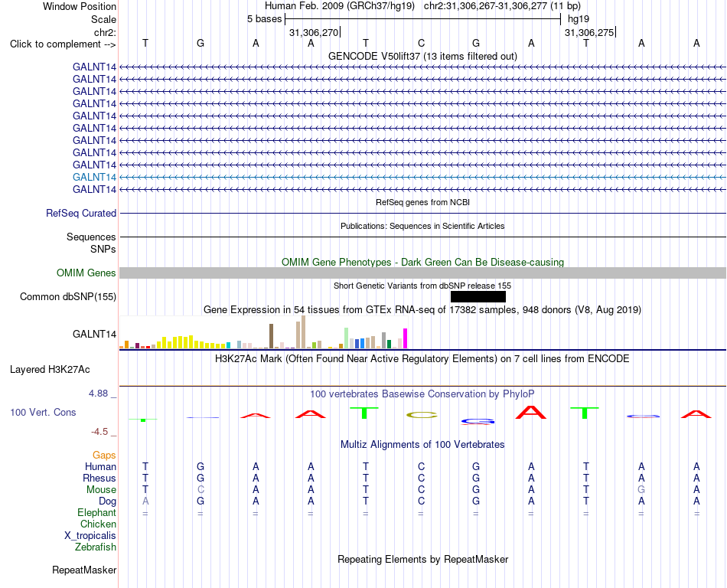Screen dimensions: 727x588
Task: Click the OMIM Genes label
Action: (86, 273)
